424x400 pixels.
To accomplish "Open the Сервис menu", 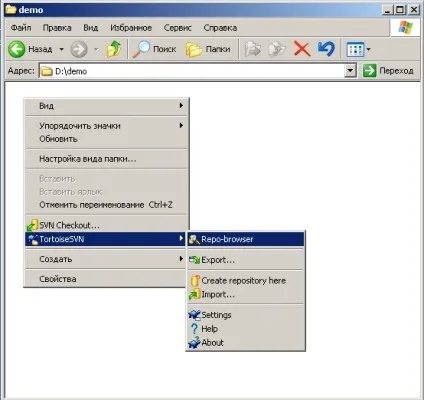I will [178, 28].
